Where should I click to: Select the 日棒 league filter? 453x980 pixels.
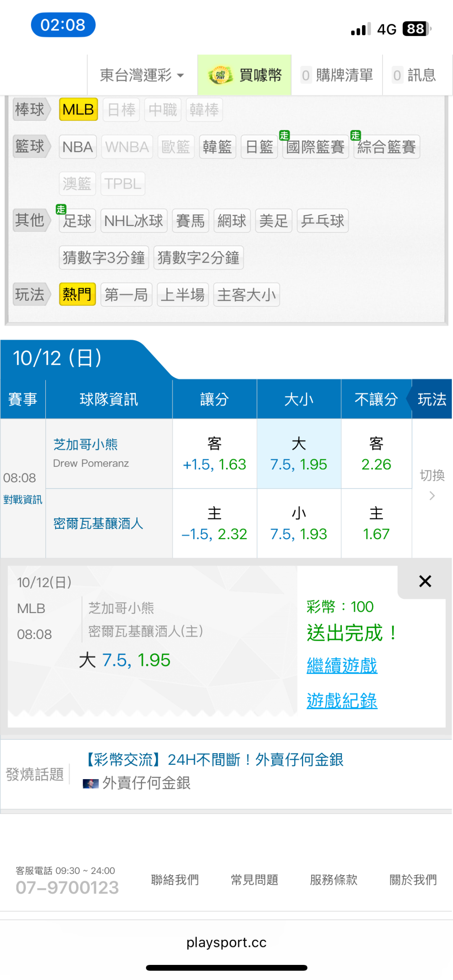point(121,110)
